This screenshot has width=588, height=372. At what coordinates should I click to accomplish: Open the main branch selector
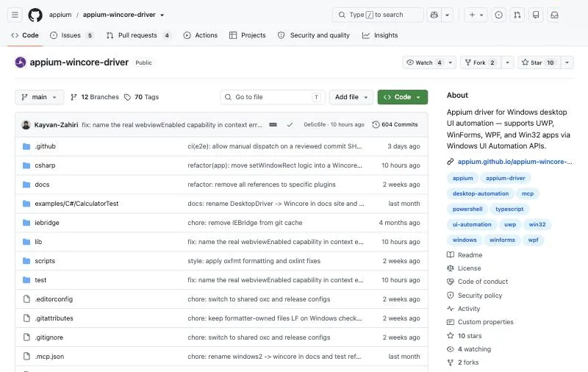(40, 97)
